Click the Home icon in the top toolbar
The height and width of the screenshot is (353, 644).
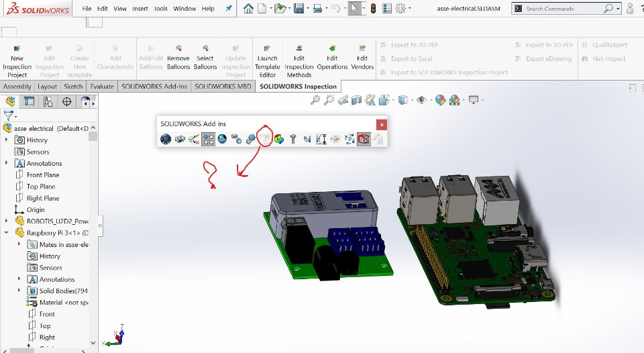pyautogui.click(x=248, y=8)
